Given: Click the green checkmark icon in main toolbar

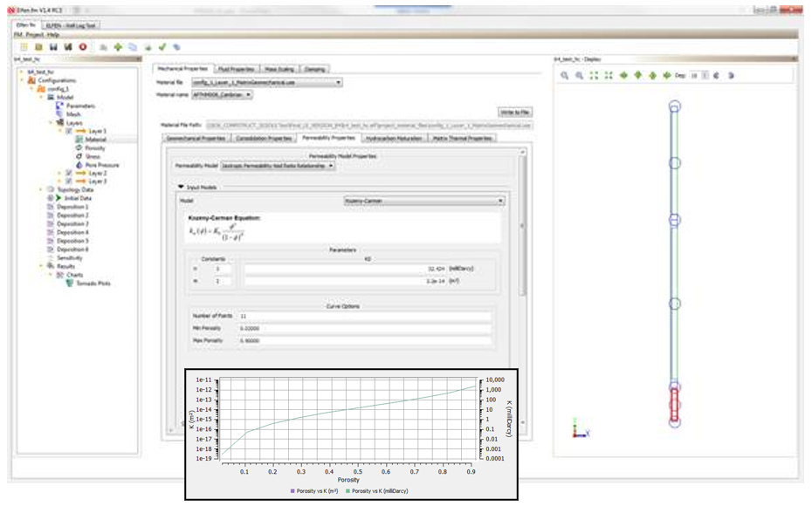Looking at the screenshot, I should tap(162, 47).
